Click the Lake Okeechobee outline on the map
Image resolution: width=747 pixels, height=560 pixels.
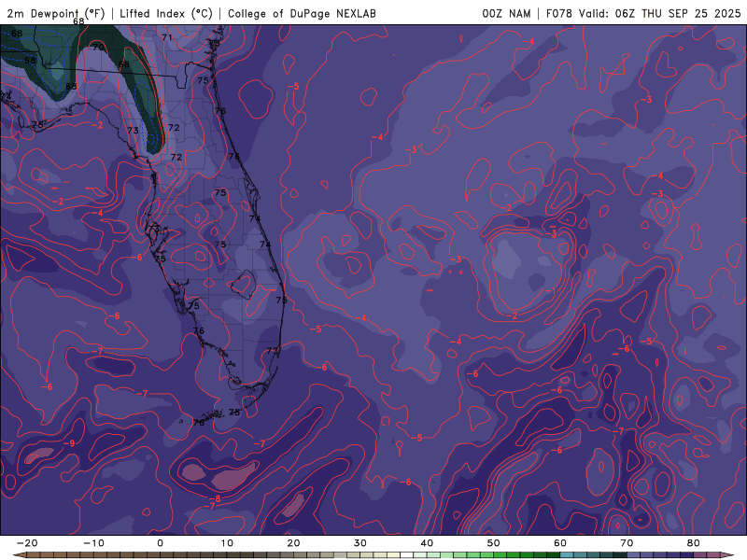tap(244, 285)
